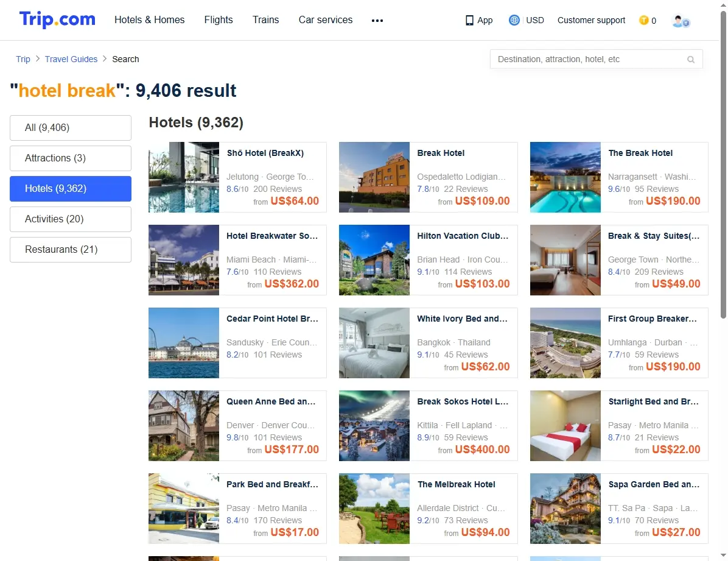Open Cedar Point Hotel Breakers photo

(184, 343)
